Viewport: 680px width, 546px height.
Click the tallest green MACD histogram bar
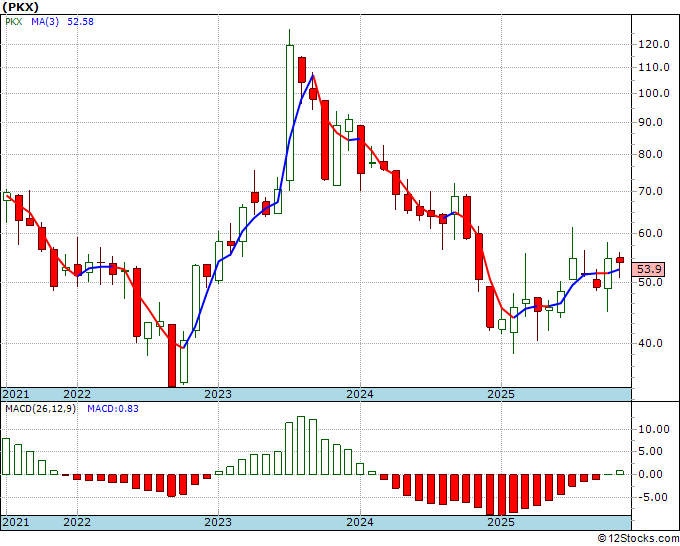(301, 445)
